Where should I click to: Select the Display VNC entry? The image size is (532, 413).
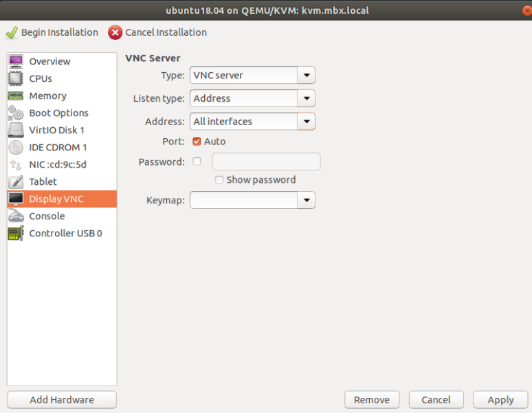tap(62, 199)
